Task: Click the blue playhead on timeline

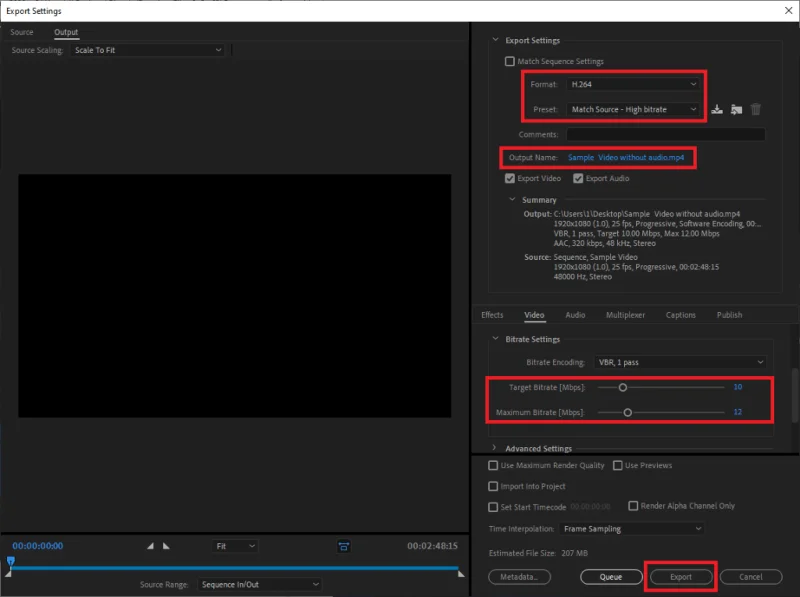Action: point(11,561)
